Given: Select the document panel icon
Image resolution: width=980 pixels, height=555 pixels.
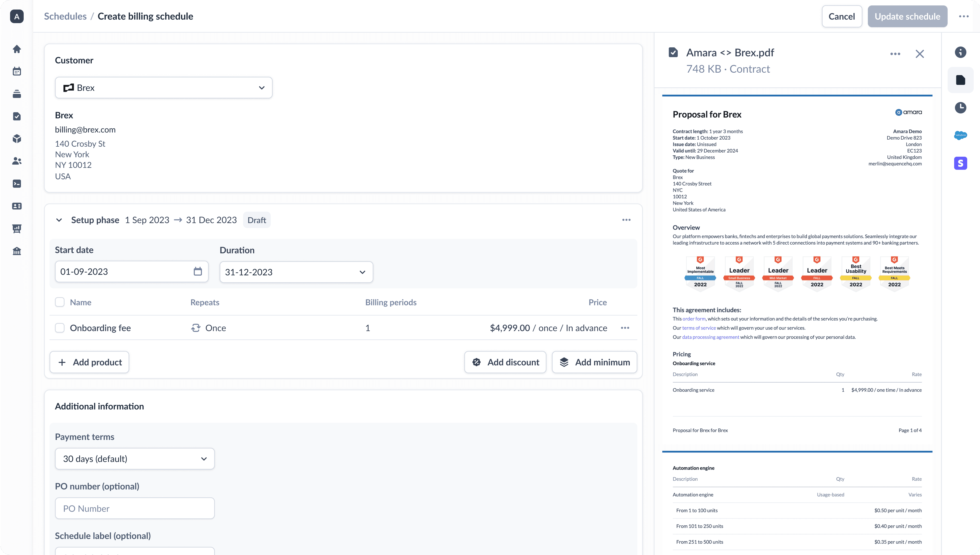Looking at the screenshot, I should [960, 80].
